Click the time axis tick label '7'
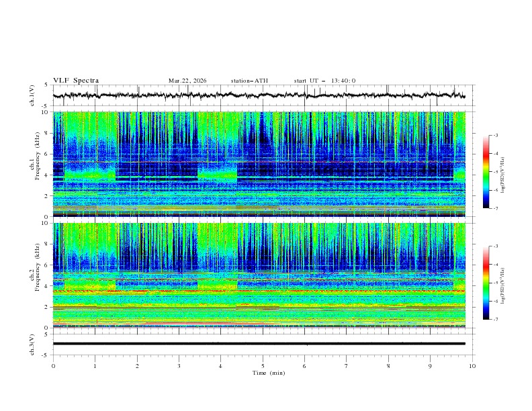Viewport: 532px width, 411px height. [347, 366]
